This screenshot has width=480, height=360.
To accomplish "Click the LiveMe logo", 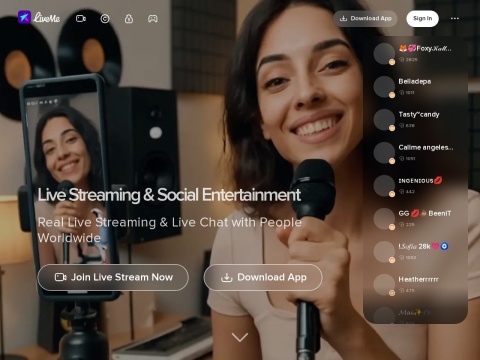I will pos(39,17).
